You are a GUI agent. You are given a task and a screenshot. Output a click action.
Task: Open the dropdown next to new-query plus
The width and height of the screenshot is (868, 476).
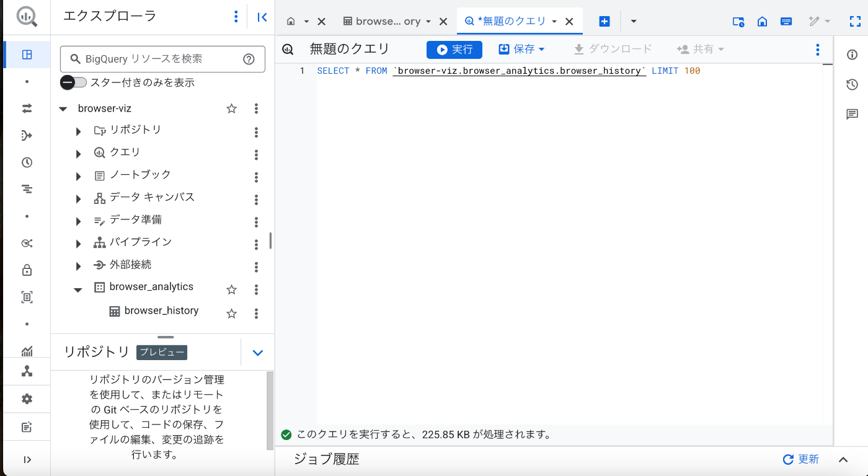(633, 21)
